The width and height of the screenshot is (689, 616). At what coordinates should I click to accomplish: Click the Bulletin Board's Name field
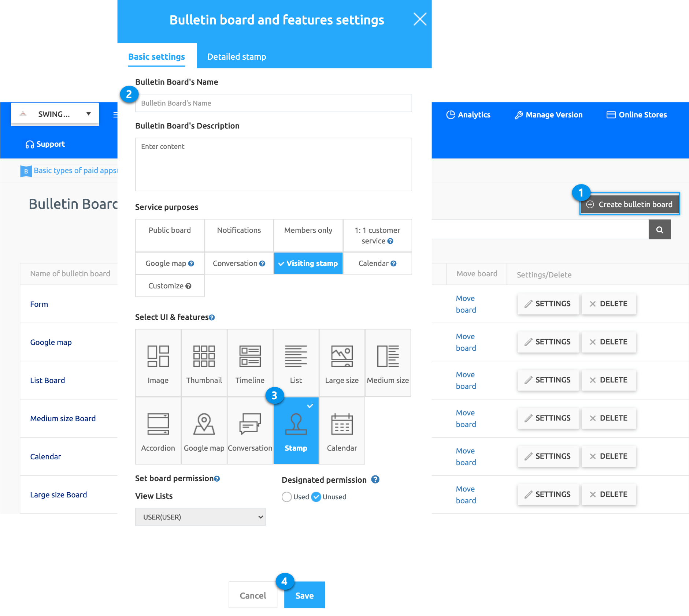pos(273,103)
